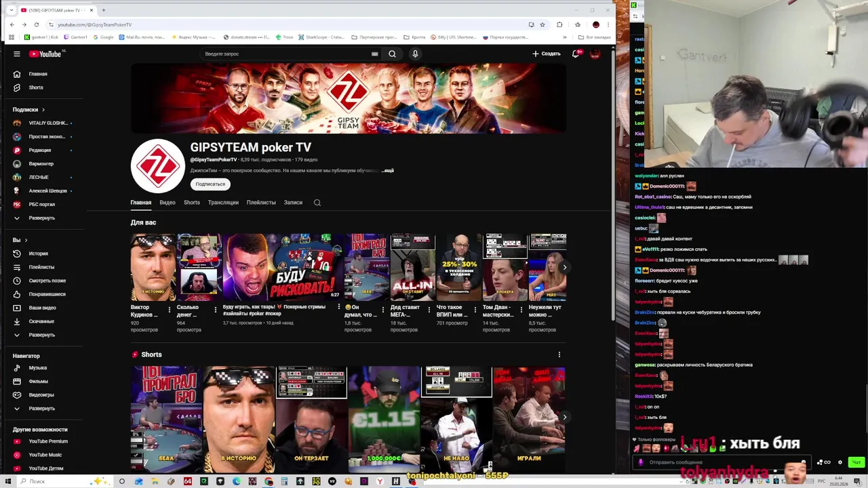Viewport: 868px width, 488px height.
Task: Show next videos in Для вас shelf
Action: point(564,267)
